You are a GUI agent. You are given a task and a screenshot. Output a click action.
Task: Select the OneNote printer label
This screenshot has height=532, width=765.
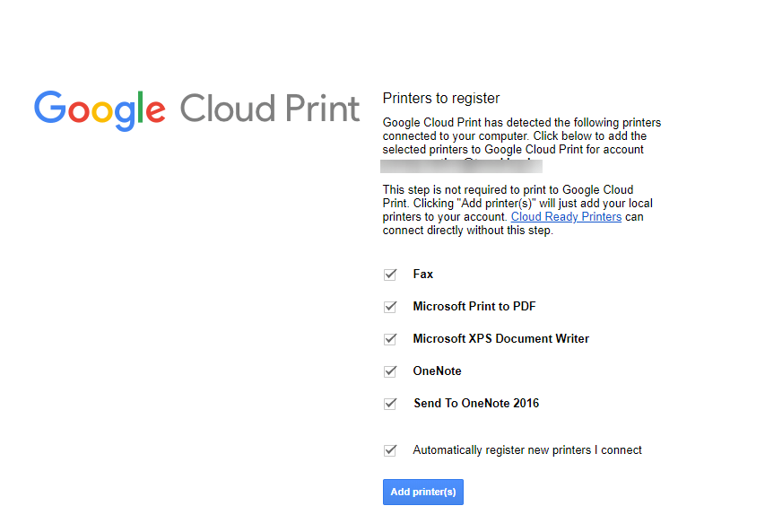click(x=436, y=371)
